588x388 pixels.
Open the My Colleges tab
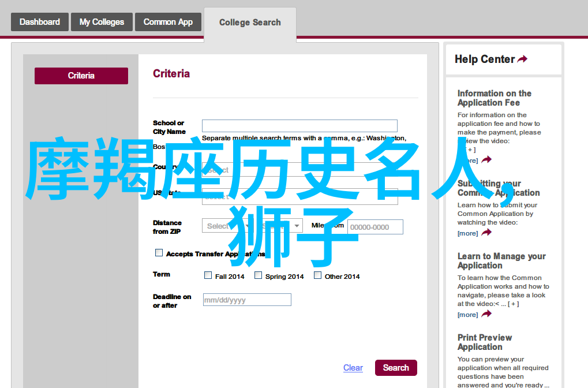102,22
